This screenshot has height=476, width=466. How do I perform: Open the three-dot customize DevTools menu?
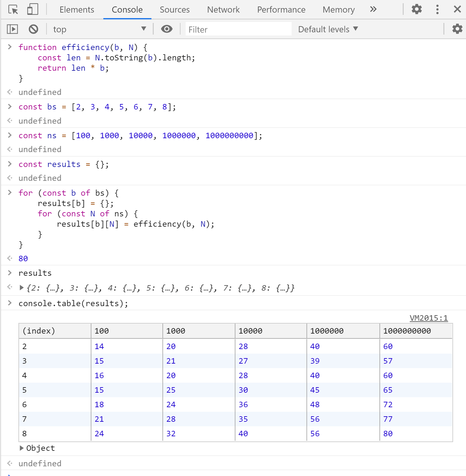tap(437, 9)
